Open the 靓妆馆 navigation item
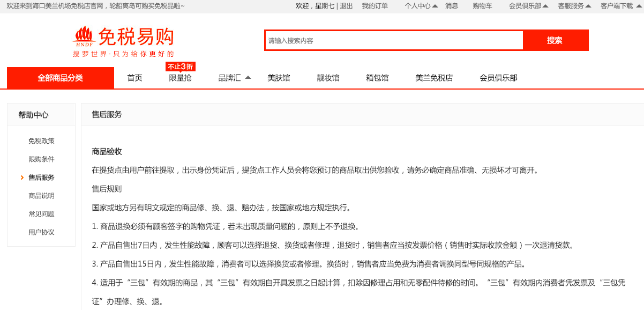This screenshot has width=644, height=310. click(328, 78)
